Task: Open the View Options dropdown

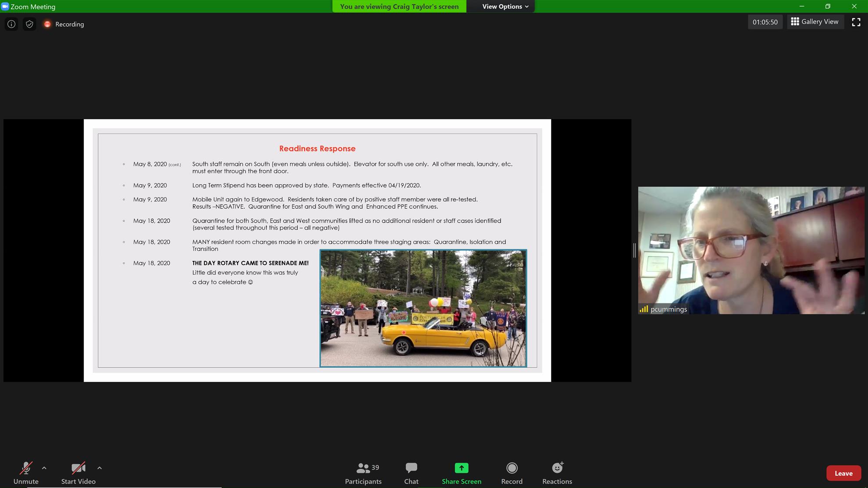Action: pyautogui.click(x=505, y=6)
